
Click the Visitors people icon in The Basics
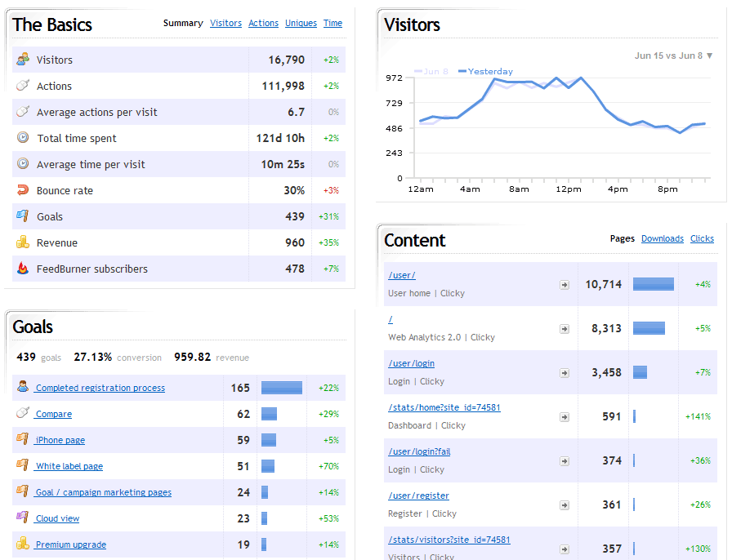pos(23,60)
